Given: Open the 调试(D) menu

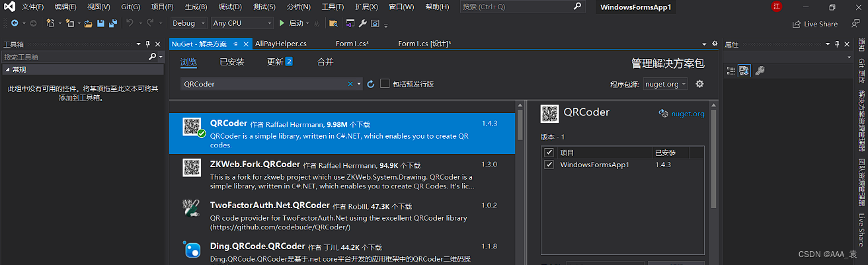Looking at the screenshot, I should point(229,7).
